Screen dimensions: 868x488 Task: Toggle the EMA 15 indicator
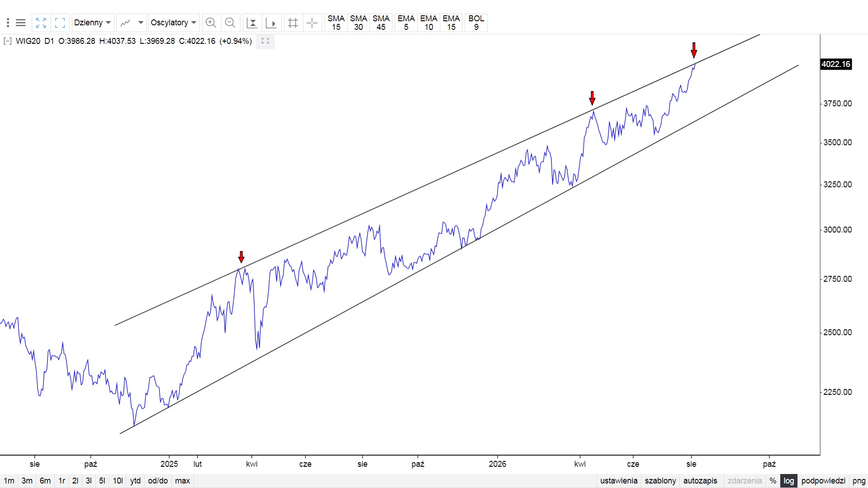click(451, 23)
